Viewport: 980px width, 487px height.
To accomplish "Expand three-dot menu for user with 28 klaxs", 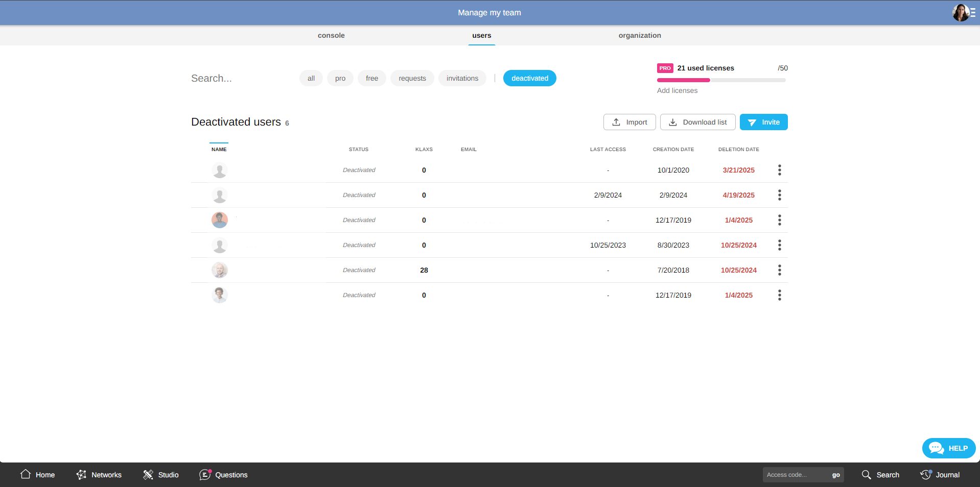I will [779, 270].
